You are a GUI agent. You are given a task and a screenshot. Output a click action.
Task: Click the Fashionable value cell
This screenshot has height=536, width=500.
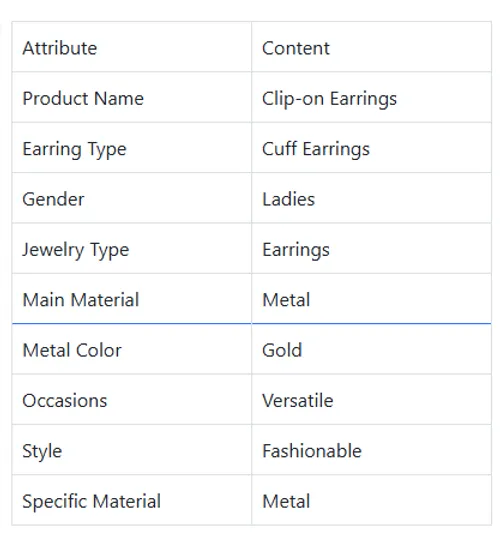[x=371, y=450]
